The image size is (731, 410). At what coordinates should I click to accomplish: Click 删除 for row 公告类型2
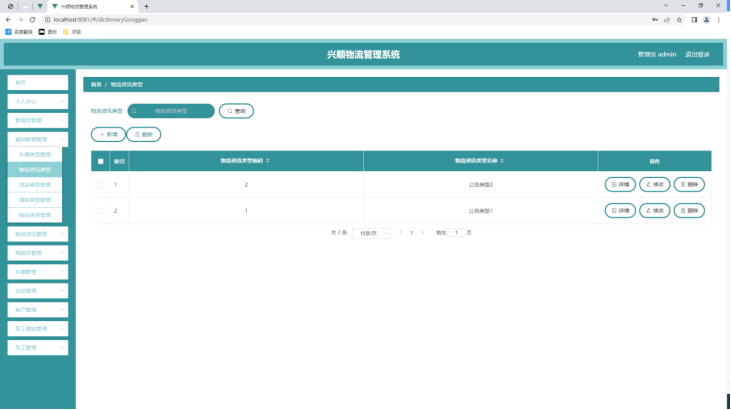(x=689, y=185)
